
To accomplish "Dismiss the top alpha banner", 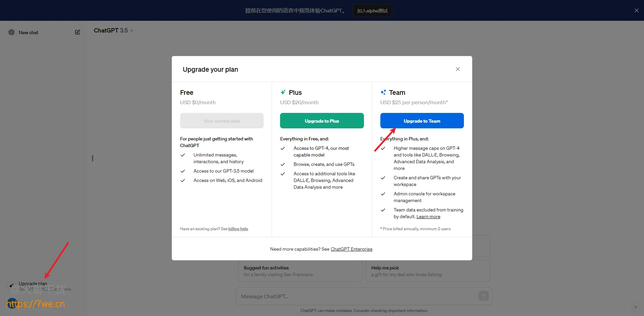I will [x=636, y=10].
